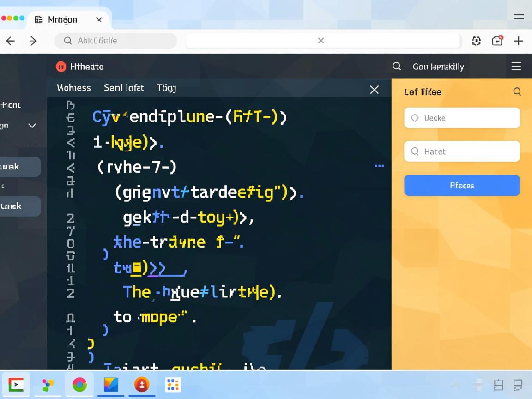532x399 pixels.
Task: Open the red Hthecte logo icon
Action: [x=61, y=66]
